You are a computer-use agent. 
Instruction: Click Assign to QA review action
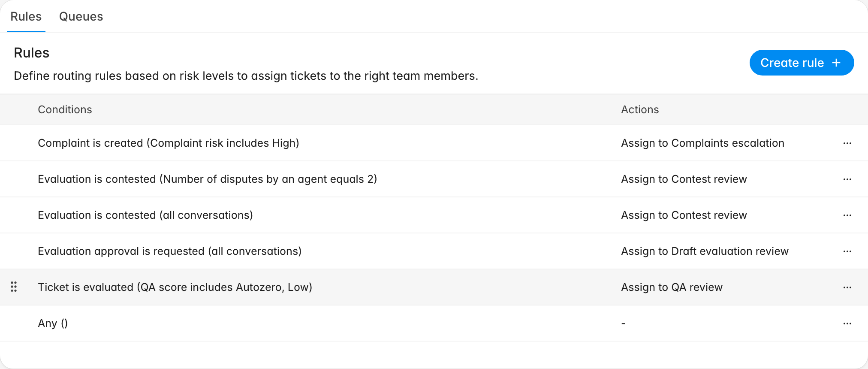pyautogui.click(x=672, y=287)
